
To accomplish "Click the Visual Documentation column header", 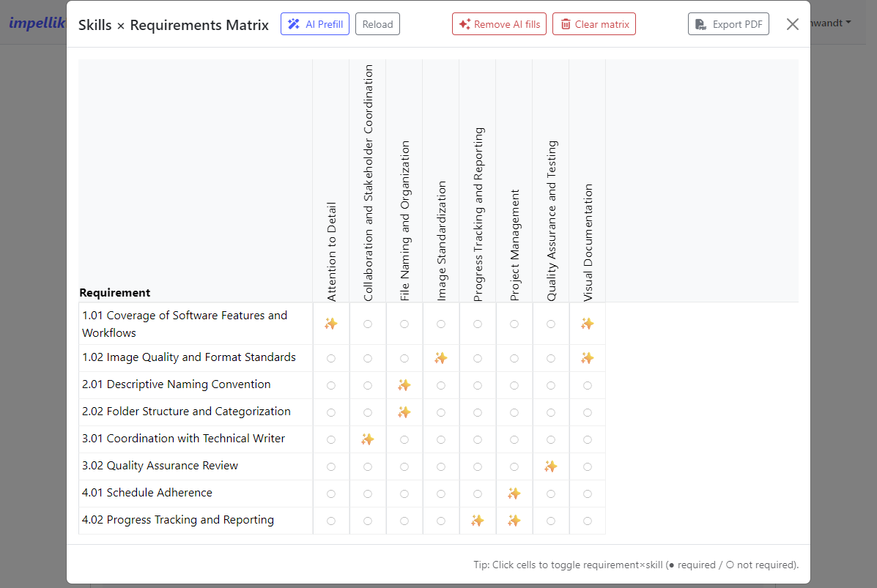I will (588, 242).
